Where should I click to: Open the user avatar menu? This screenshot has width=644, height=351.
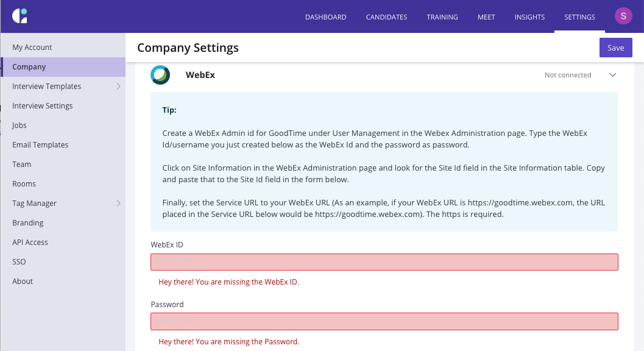(623, 16)
